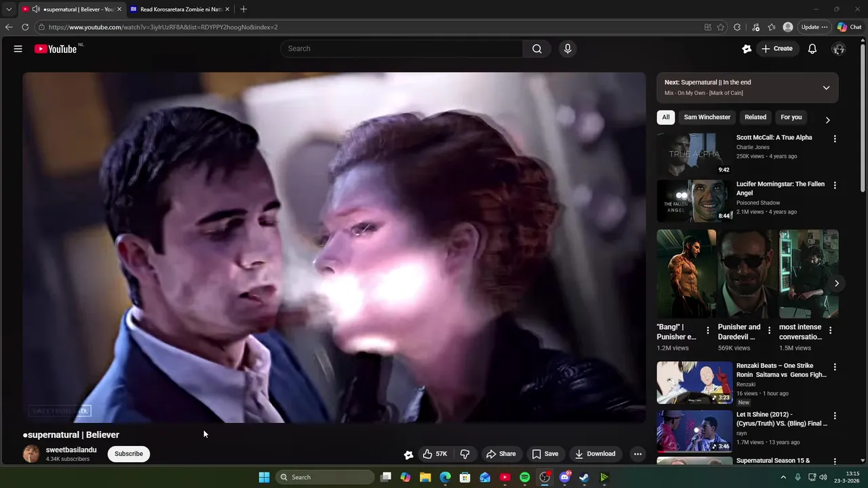Save video to a playlist

click(x=545, y=454)
